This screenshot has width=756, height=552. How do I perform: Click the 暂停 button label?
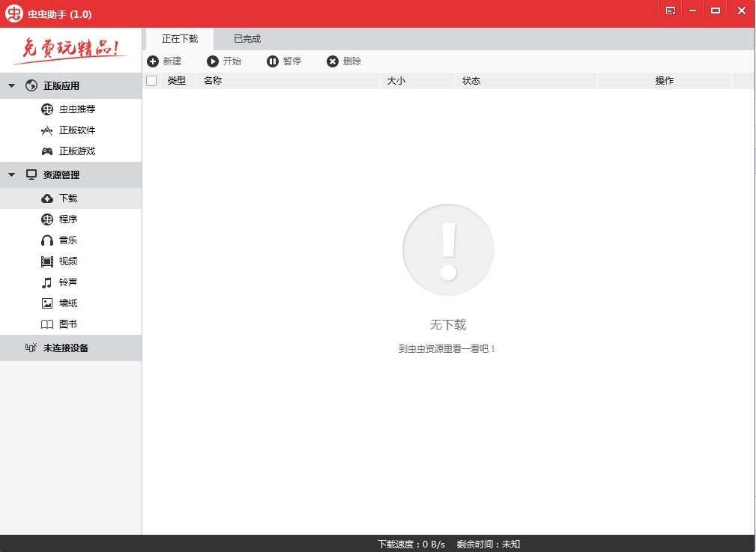(292, 61)
